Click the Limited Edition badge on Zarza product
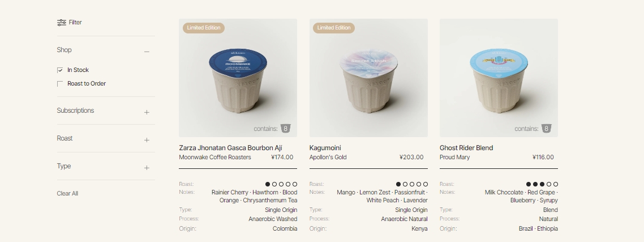 (204, 28)
